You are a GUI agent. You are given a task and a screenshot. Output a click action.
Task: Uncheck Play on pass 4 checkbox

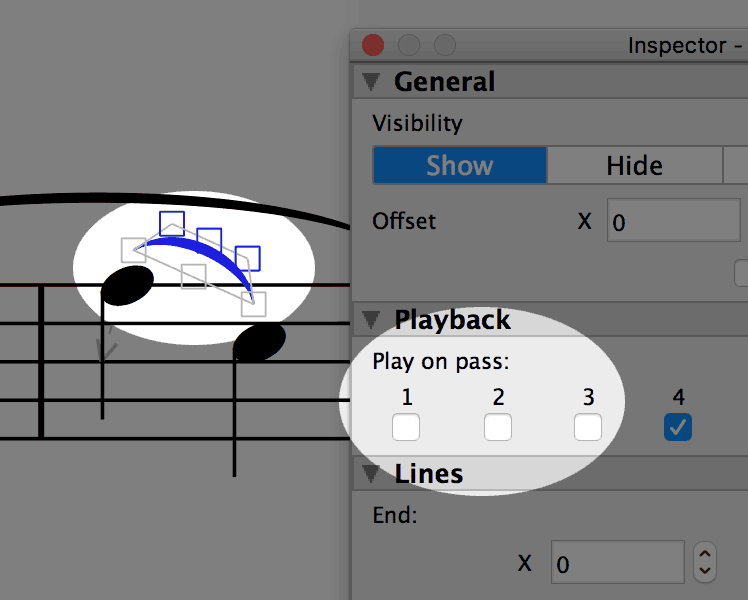[x=678, y=427]
